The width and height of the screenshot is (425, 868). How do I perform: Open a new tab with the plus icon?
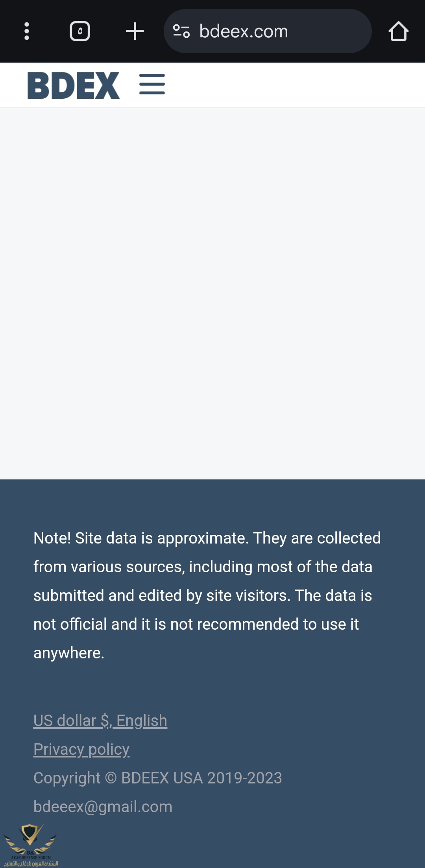[x=135, y=31]
